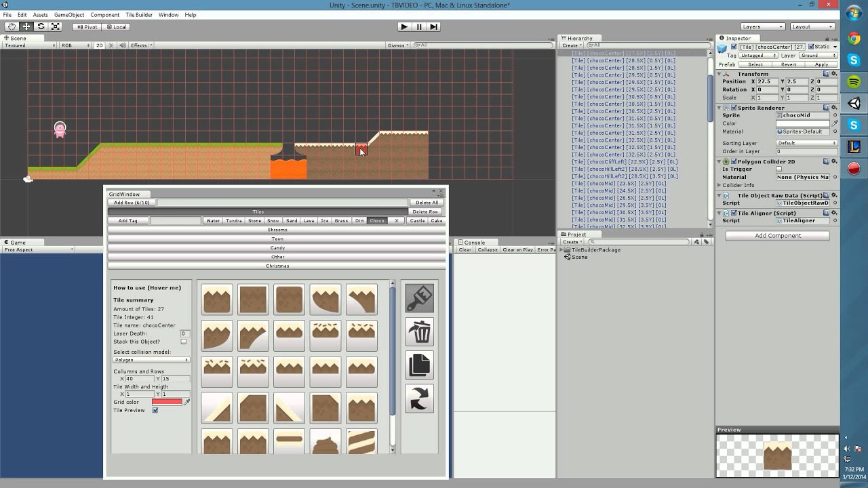868x488 pixels.
Task: Toggle the Stack this Object checkbox
Action: coord(183,342)
